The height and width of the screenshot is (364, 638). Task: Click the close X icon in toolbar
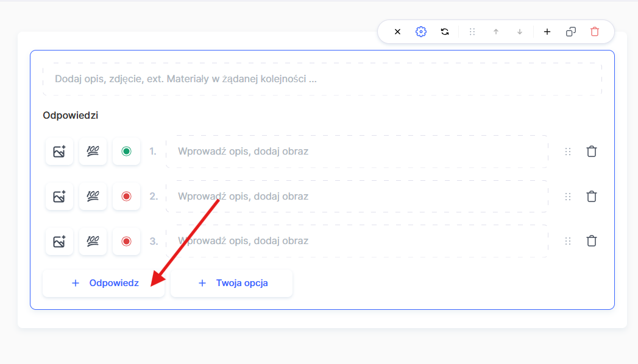(x=397, y=32)
